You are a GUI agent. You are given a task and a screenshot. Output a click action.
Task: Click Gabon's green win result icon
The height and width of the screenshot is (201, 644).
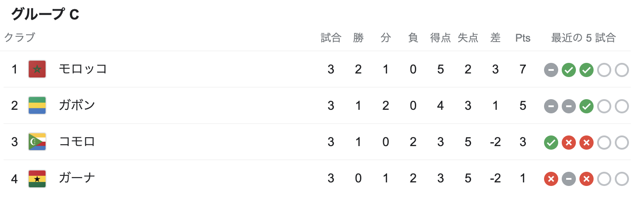pyautogui.click(x=586, y=106)
